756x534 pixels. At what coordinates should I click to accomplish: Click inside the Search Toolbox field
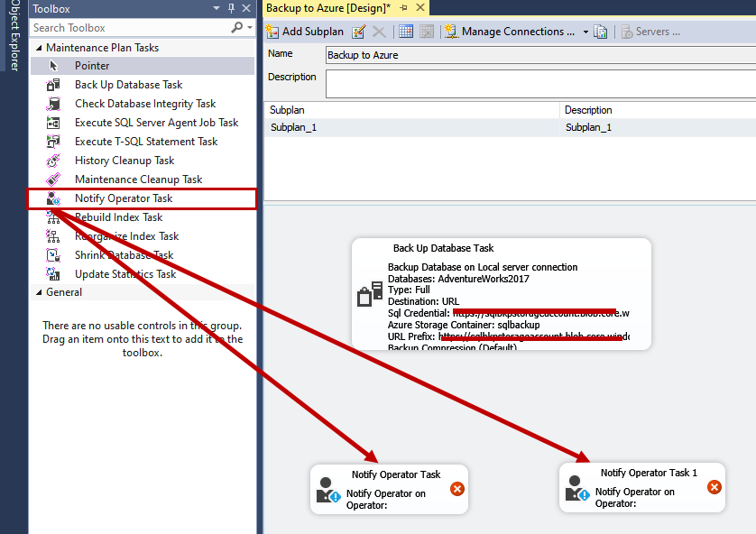[x=117, y=28]
